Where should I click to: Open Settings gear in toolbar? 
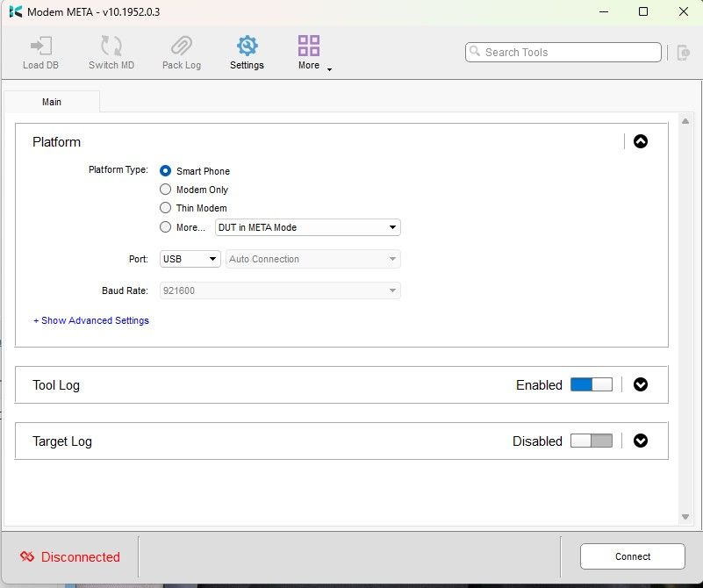click(x=247, y=46)
